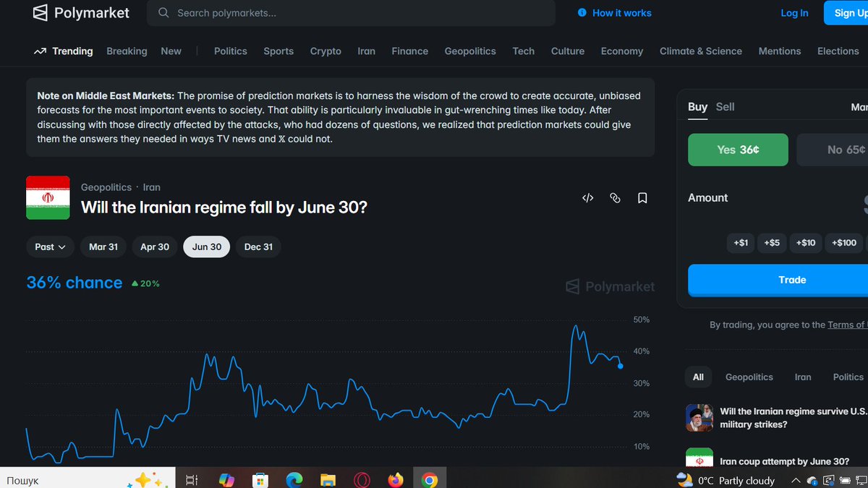Select the Mar 31 date chip
Image resolution: width=868 pixels, height=488 pixels.
tap(103, 247)
